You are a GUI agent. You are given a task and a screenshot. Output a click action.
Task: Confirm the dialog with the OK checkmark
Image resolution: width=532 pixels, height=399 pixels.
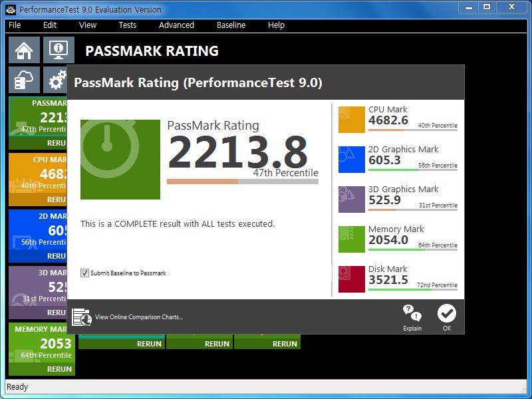pos(446,318)
